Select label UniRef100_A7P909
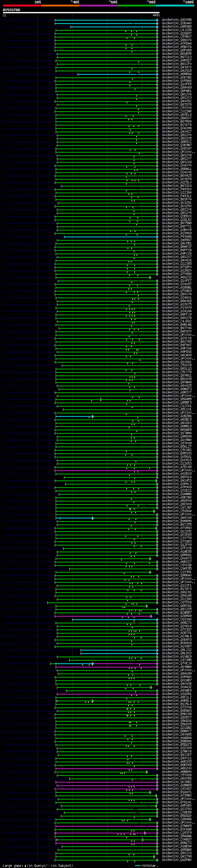 click(x=176, y=487)
